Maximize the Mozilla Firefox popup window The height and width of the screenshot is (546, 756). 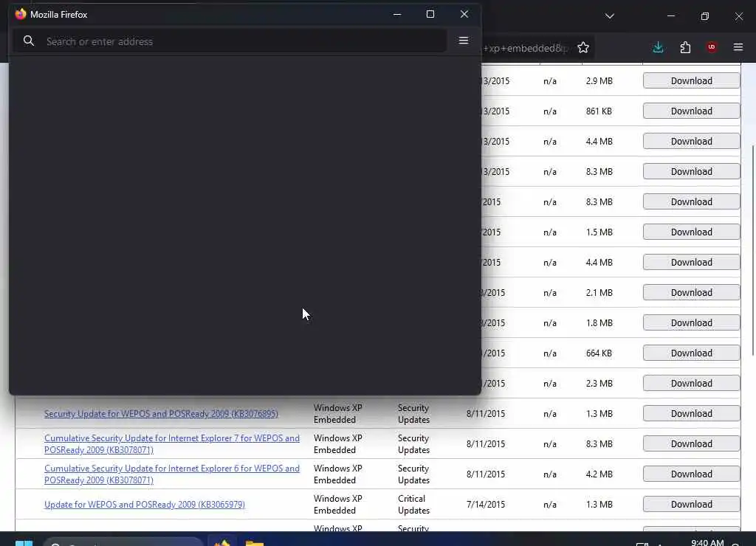pos(430,15)
